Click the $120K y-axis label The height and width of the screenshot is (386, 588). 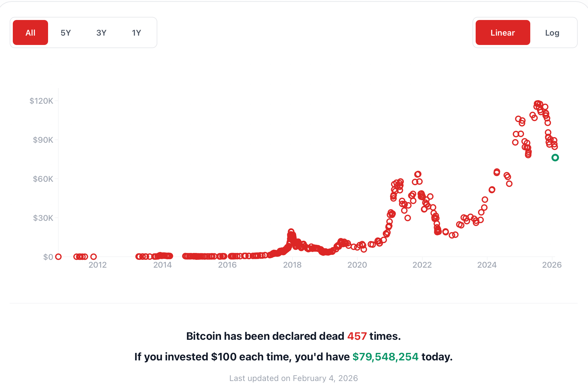pyautogui.click(x=41, y=101)
